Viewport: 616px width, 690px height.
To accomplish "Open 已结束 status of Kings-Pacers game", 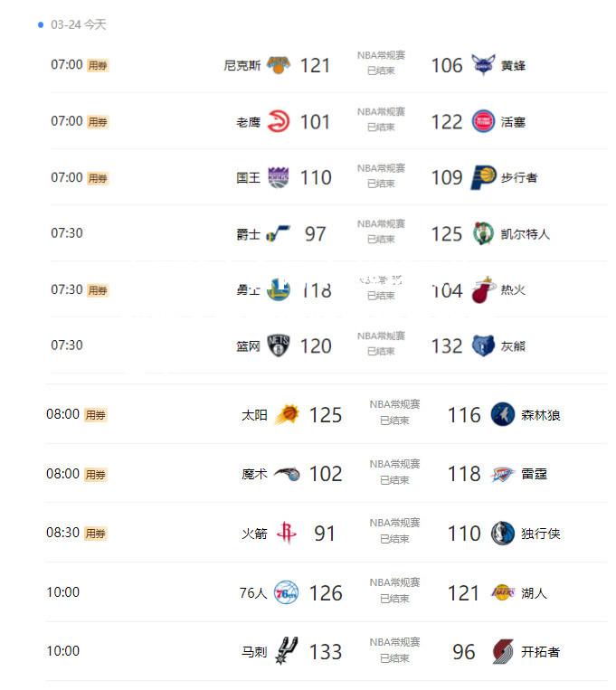I will pos(382,184).
